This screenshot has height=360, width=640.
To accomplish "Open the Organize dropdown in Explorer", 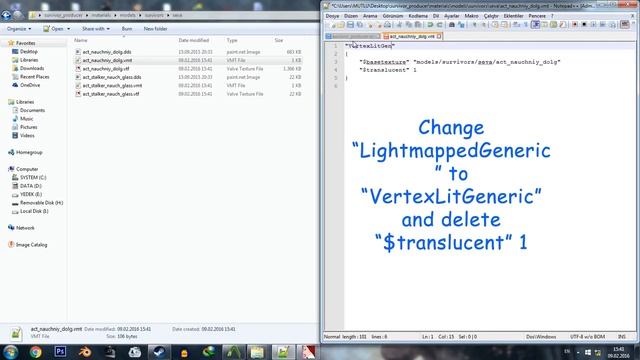I will click(x=19, y=29).
